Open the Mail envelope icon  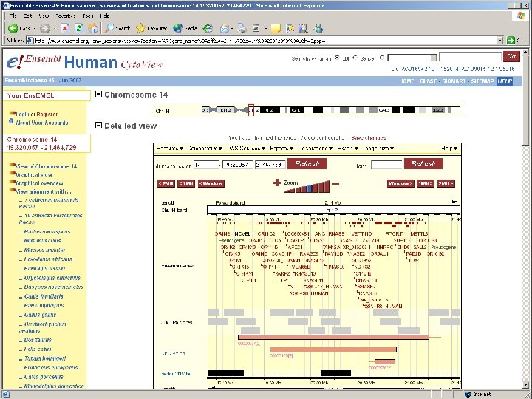tap(225, 28)
